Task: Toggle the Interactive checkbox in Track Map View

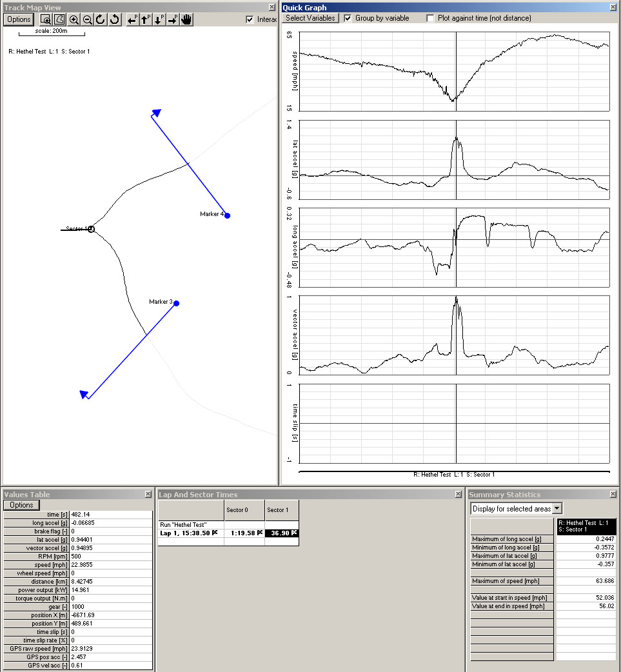Action: tap(250, 19)
